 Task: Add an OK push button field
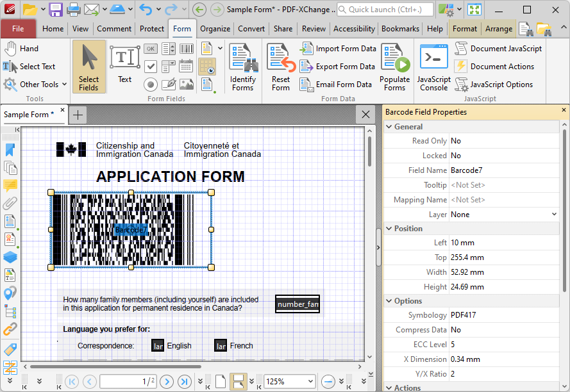tap(151, 49)
